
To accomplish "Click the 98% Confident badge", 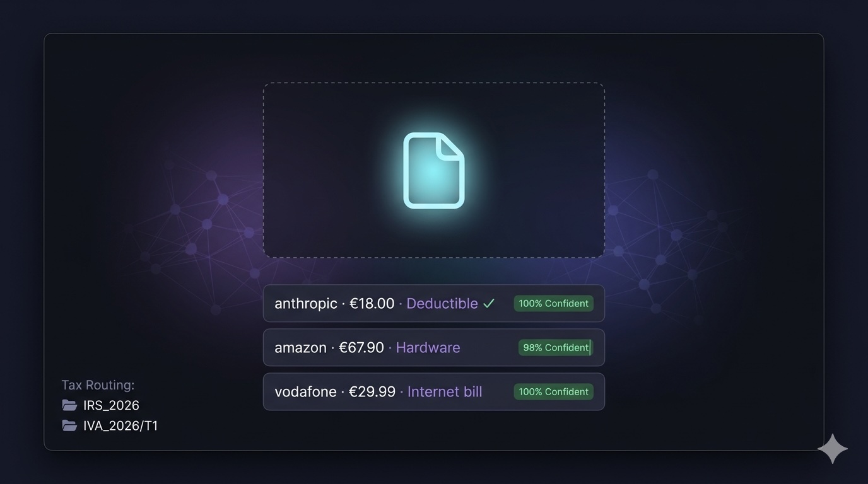I will (x=555, y=348).
